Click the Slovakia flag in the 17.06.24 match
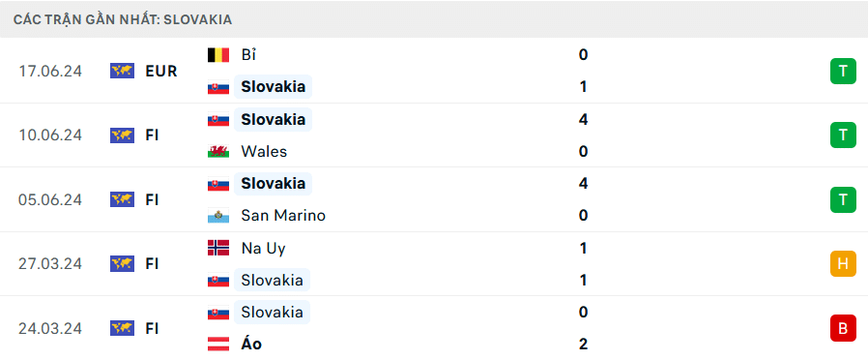Viewport: 868px width, 360px height. pos(218,87)
